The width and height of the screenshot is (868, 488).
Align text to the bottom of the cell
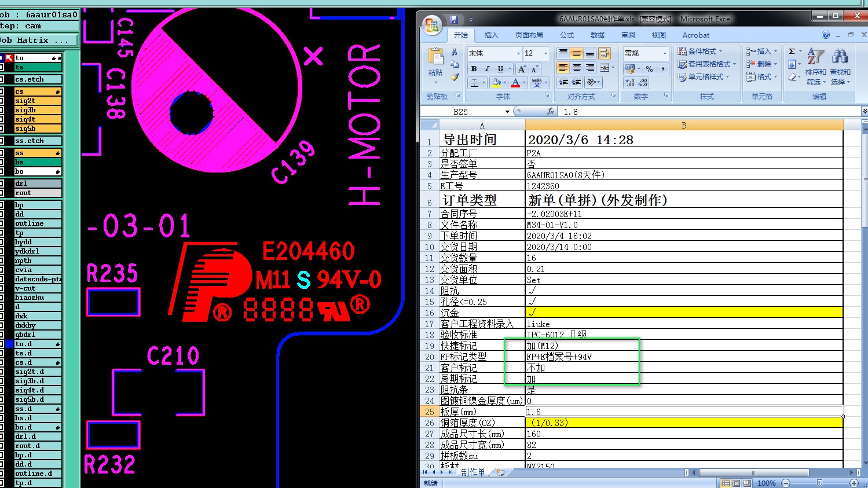[589, 53]
